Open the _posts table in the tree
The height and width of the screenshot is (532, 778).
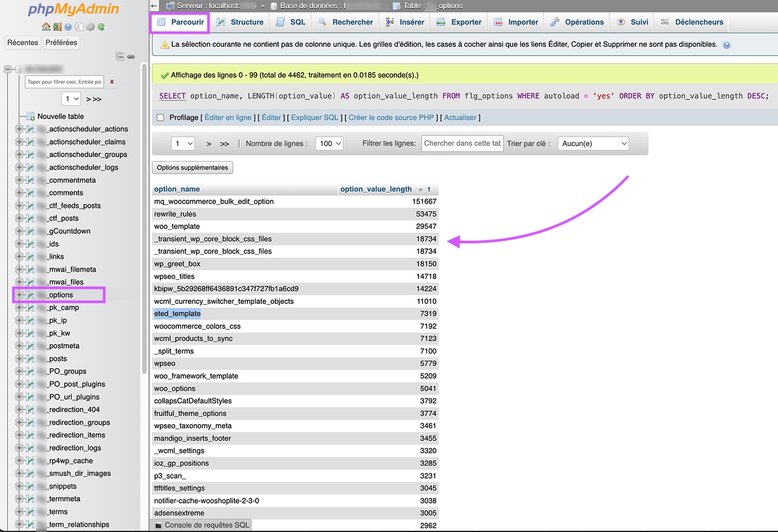click(x=58, y=359)
